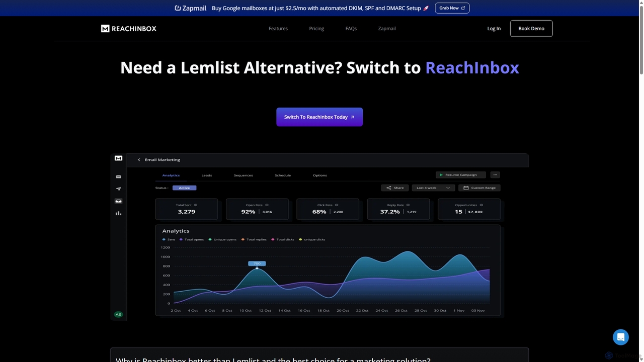This screenshot has width=644, height=362.
Task: Switch to the Analytics tab
Action: tap(171, 175)
